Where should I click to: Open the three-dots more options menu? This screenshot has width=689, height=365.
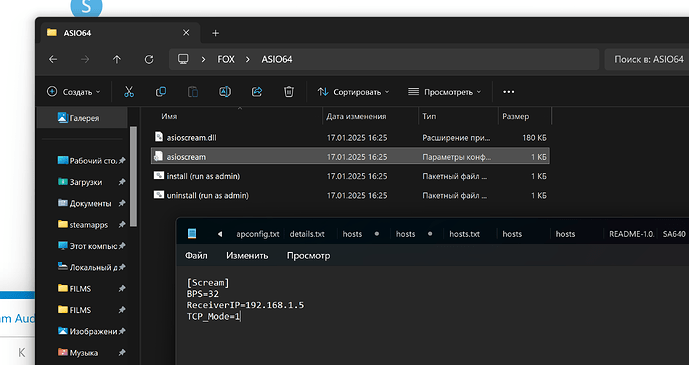click(x=508, y=92)
